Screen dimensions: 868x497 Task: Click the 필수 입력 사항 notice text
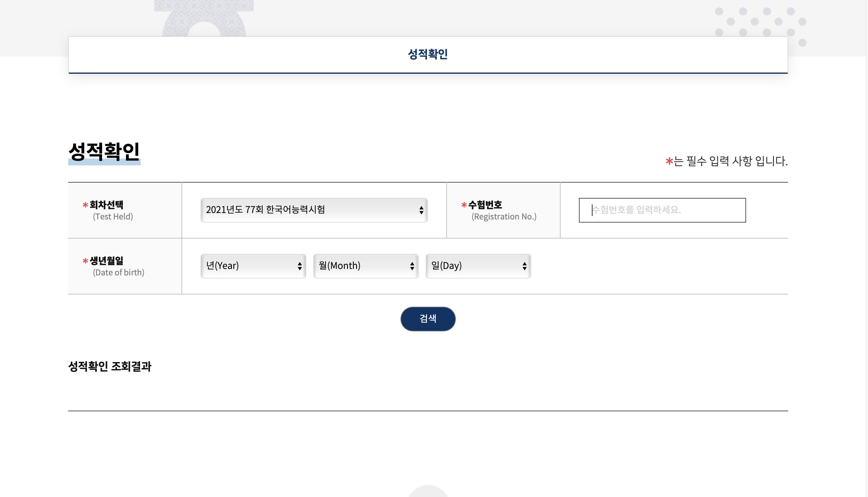pos(726,161)
